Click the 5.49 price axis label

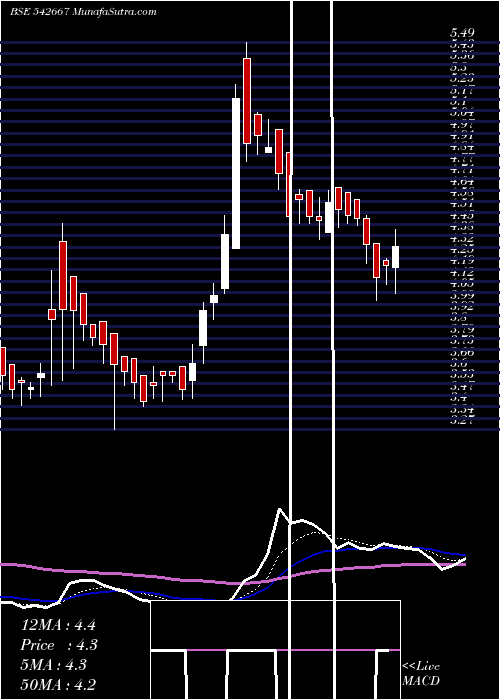click(x=462, y=33)
